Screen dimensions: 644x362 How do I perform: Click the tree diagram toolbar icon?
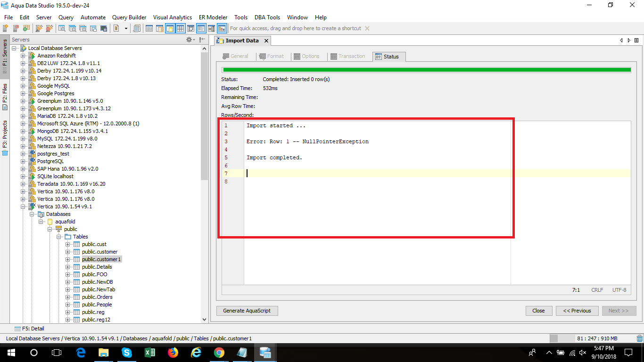pyautogui.click(x=211, y=28)
